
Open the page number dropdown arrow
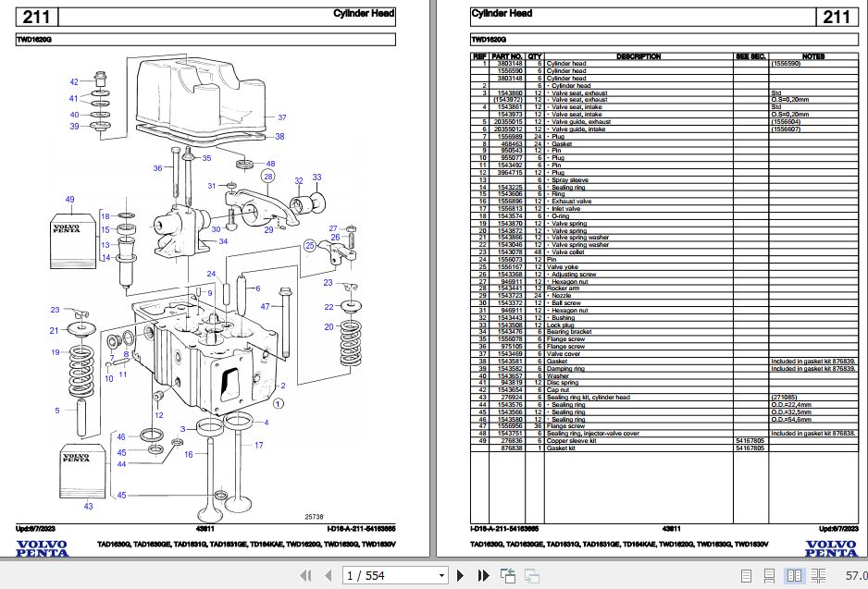click(441, 576)
